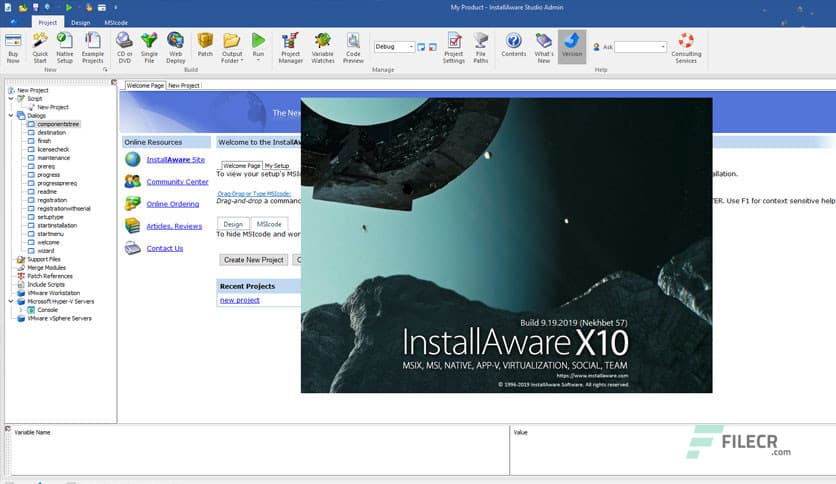Select the Welcome Page document tab
Screen dimensions: 836x484
[x=145, y=85]
